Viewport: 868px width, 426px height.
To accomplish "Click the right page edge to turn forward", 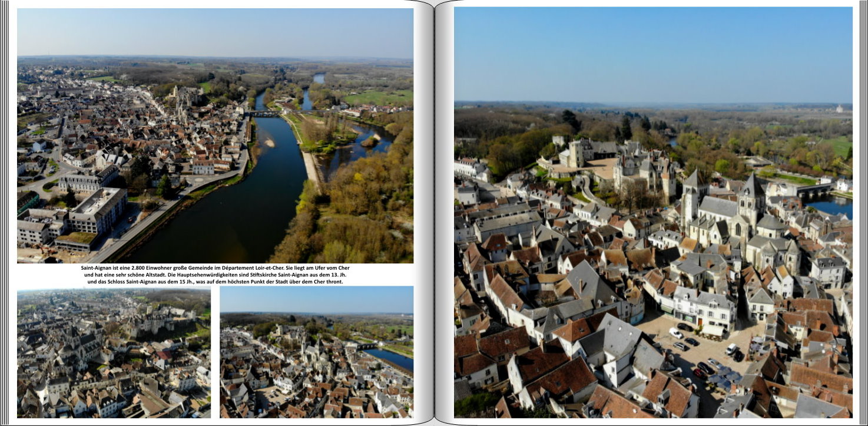I will click(x=863, y=212).
